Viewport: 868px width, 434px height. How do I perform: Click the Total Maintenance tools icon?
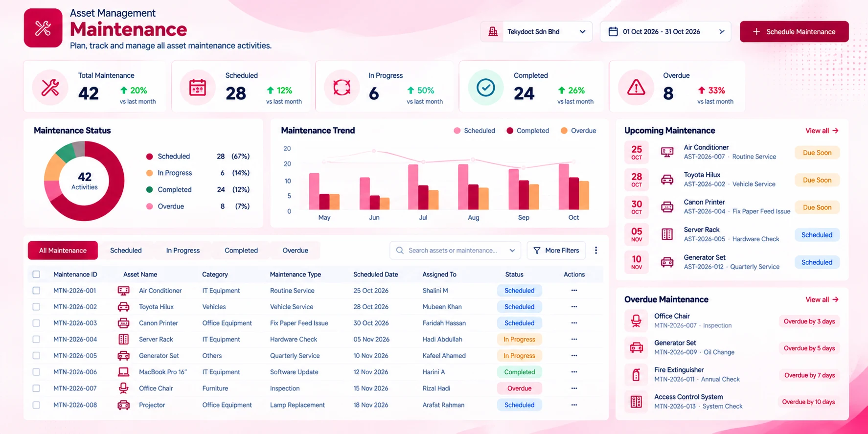coord(50,88)
